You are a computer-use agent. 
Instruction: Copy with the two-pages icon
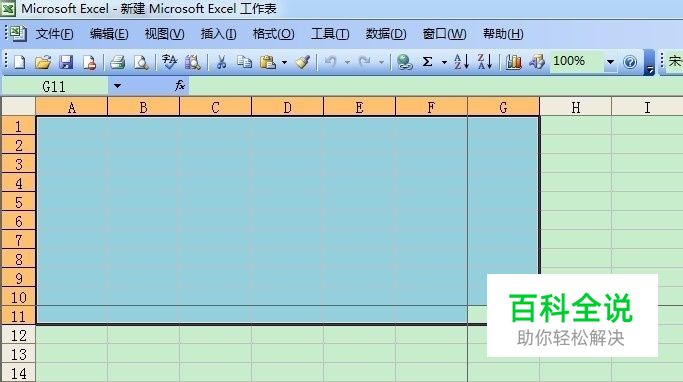(x=244, y=62)
